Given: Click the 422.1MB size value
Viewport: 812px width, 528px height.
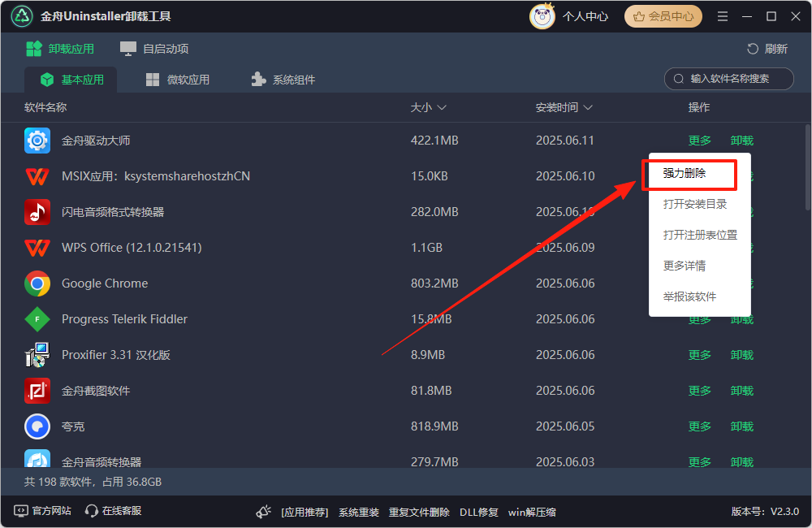Looking at the screenshot, I should coord(434,141).
